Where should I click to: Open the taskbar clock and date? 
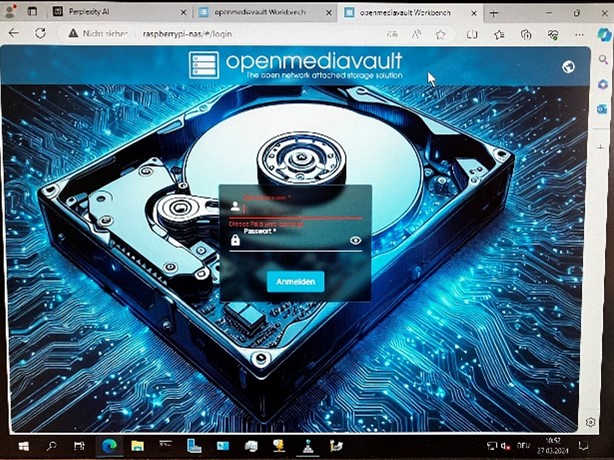tap(552, 446)
